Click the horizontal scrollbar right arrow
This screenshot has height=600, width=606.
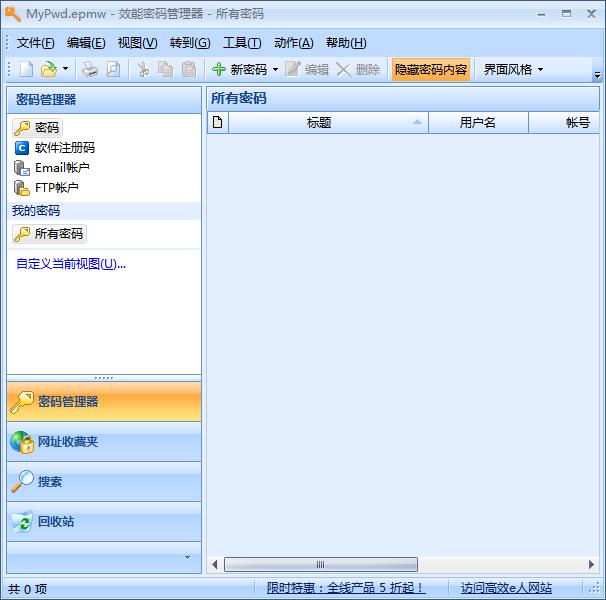coord(591,564)
